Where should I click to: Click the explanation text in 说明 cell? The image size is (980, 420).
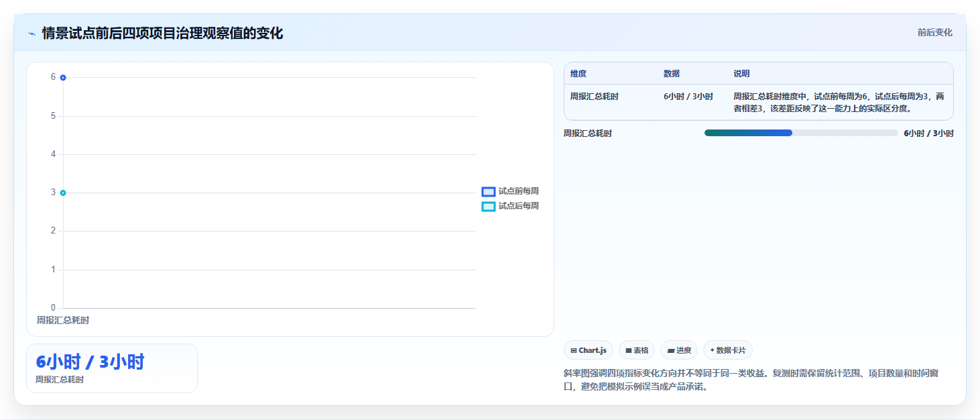(x=839, y=103)
